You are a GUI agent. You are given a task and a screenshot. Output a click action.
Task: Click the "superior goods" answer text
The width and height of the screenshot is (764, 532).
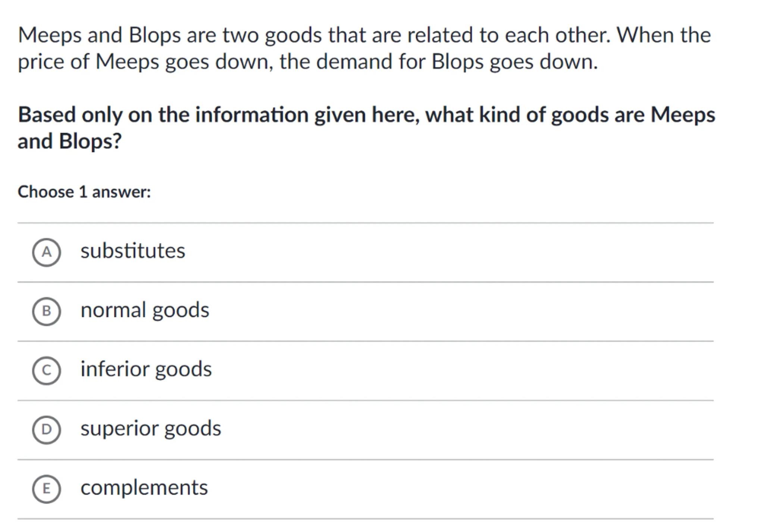point(151,428)
